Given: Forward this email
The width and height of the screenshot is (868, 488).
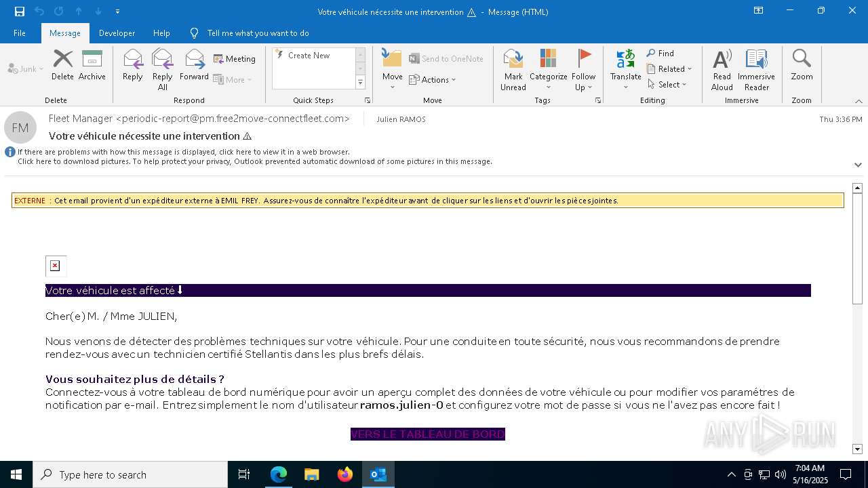Looking at the screenshot, I should (194, 65).
